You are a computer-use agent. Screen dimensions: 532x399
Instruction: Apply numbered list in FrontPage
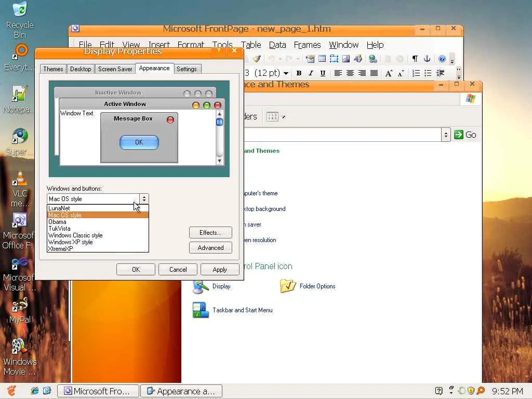tap(416, 73)
